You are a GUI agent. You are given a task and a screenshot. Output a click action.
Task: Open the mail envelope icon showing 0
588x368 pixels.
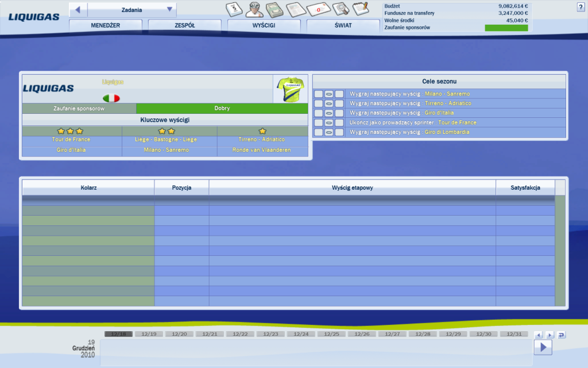pyautogui.click(x=318, y=9)
